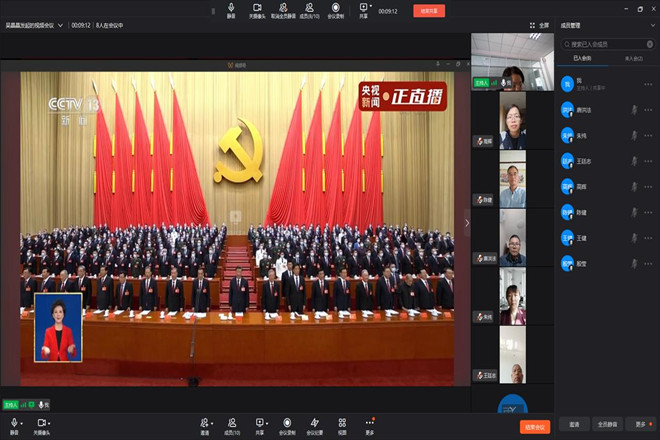Mute microphone in bottom toolbar

(x=14, y=426)
